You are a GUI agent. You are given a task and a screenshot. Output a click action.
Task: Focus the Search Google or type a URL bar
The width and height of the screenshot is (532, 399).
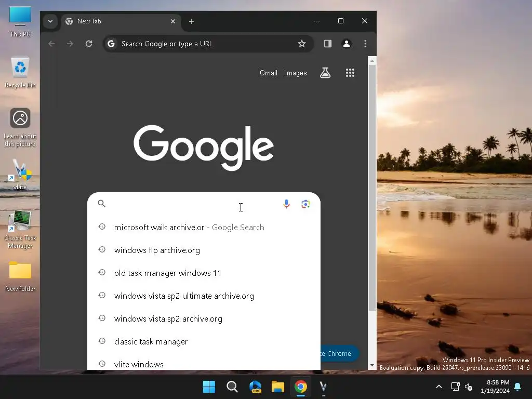click(x=208, y=44)
